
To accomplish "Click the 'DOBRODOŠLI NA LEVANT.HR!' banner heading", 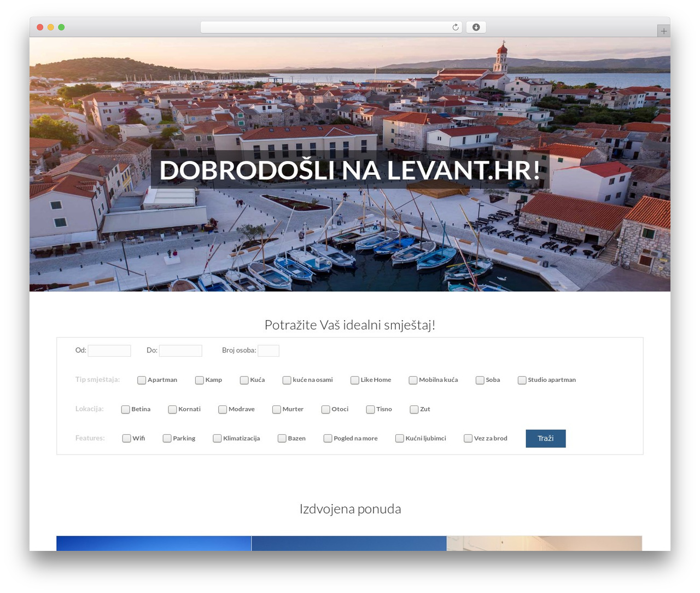I will [350, 170].
